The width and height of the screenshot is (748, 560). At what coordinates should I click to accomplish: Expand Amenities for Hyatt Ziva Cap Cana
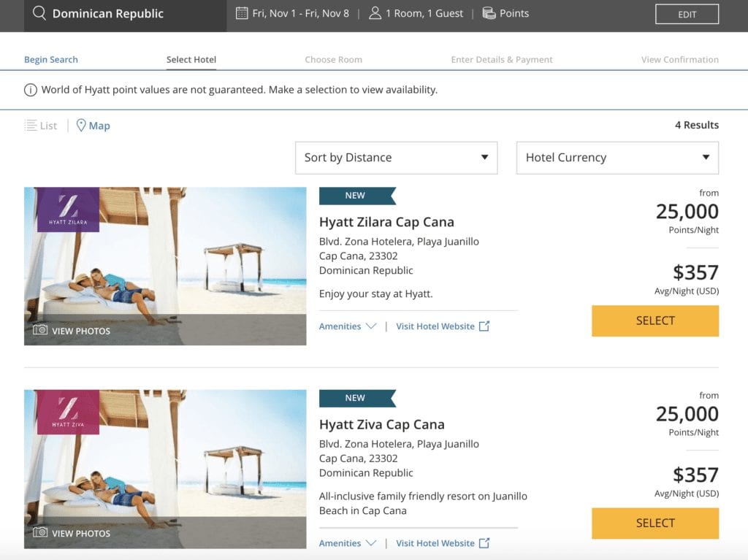348,543
